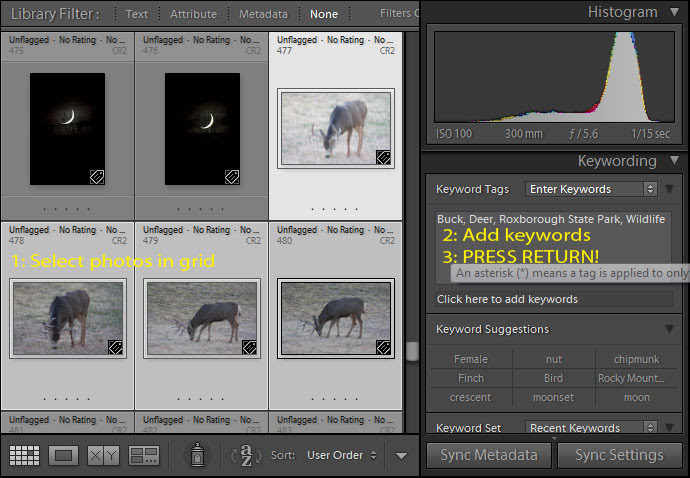The width and height of the screenshot is (690, 478).
Task: Click keyword badge on photo 475
Action: 97,177
